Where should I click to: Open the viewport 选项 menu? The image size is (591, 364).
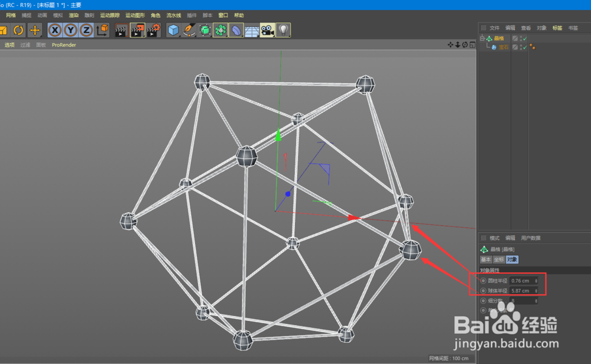tap(9, 45)
